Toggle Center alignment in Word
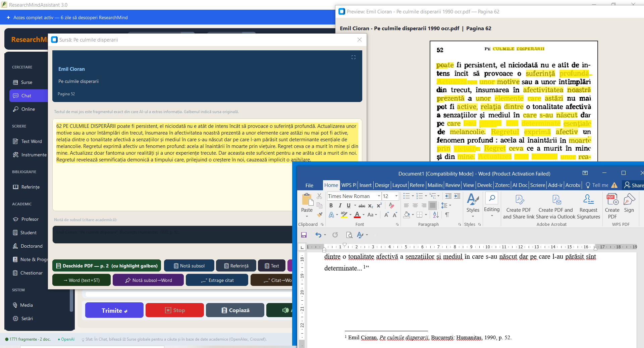The width and height of the screenshot is (644, 348). point(415,205)
